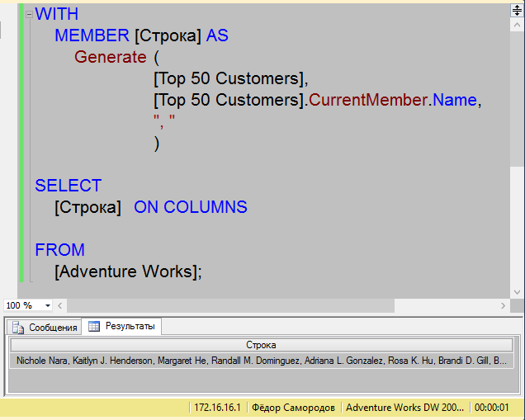This screenshot has height=420, width=525.
Task: Click elapsed time 00:00:01 in status bar
Action: (491, 408)
